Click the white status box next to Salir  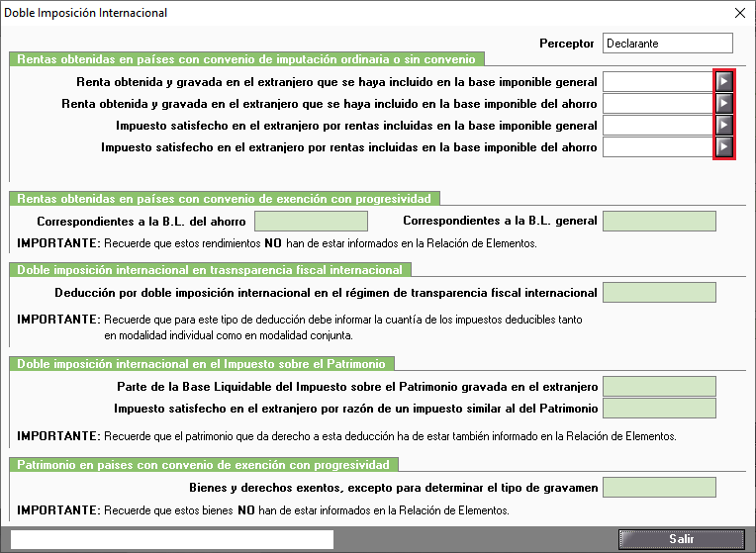(172, 539)
